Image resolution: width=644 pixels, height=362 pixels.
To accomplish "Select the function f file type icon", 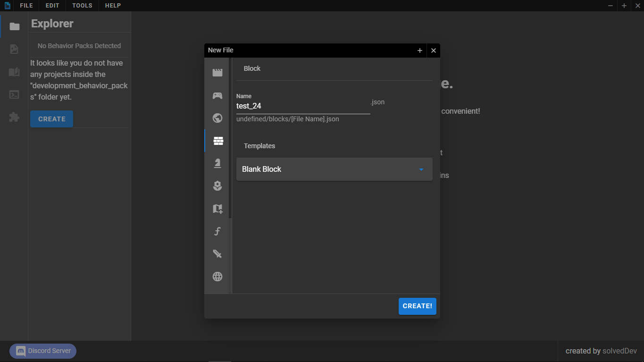I will point(217,231).
